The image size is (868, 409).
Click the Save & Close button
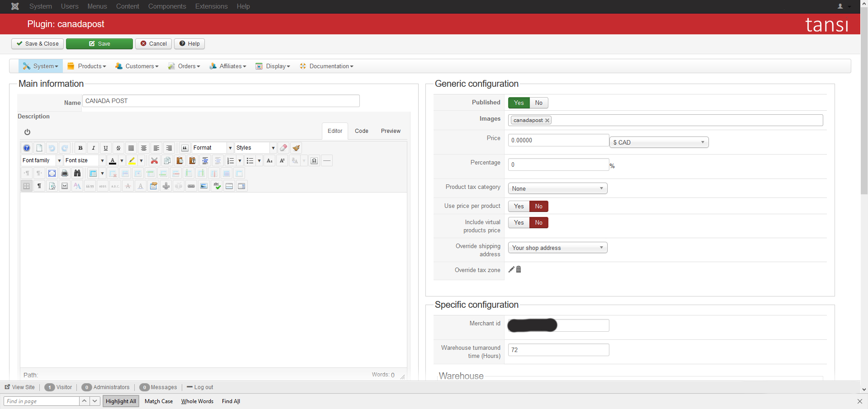[38, 44]
